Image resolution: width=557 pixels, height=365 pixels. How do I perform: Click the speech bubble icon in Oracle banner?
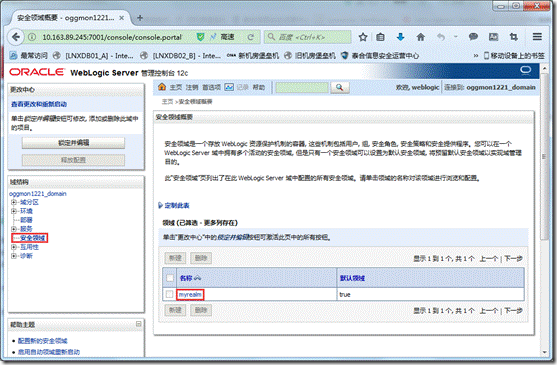point(525,70)
